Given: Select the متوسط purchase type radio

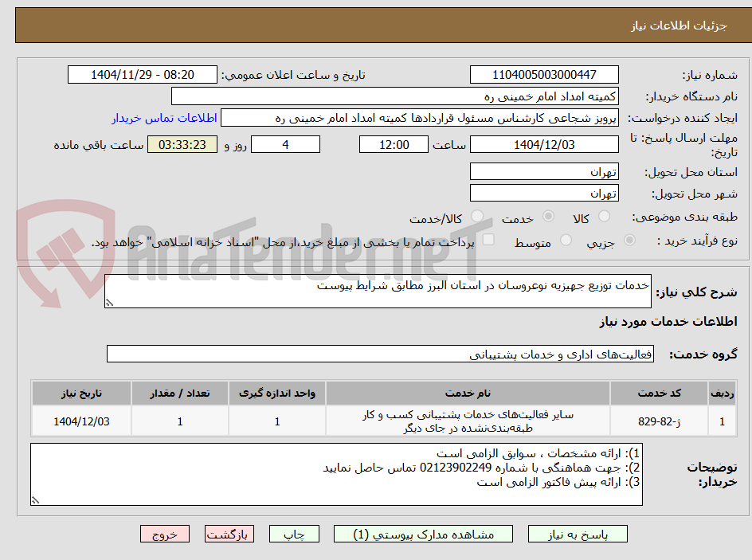Looking at the screenshot, I should 566,240.
